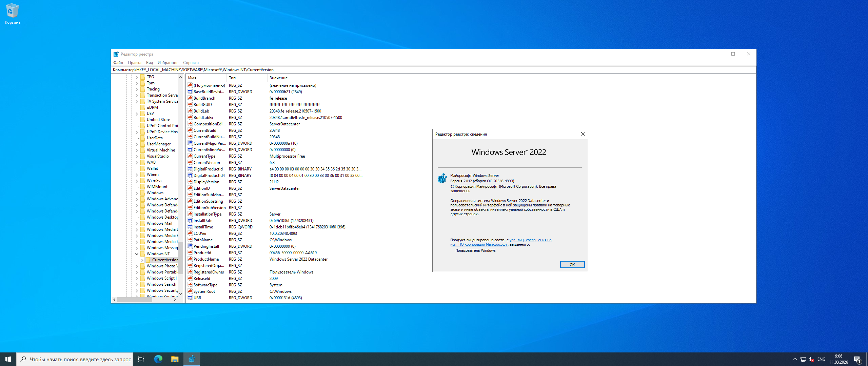
Task: Open Microsoft Edge from the taskbar
Action: click(x=158, y=359)
